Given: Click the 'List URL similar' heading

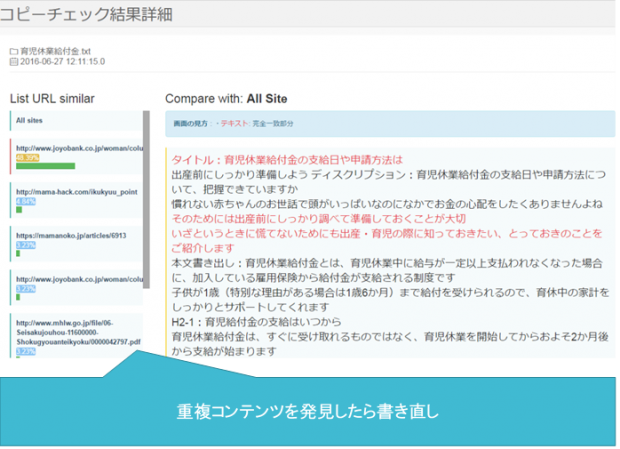Looking at the screenshot, I should (52, 99).
